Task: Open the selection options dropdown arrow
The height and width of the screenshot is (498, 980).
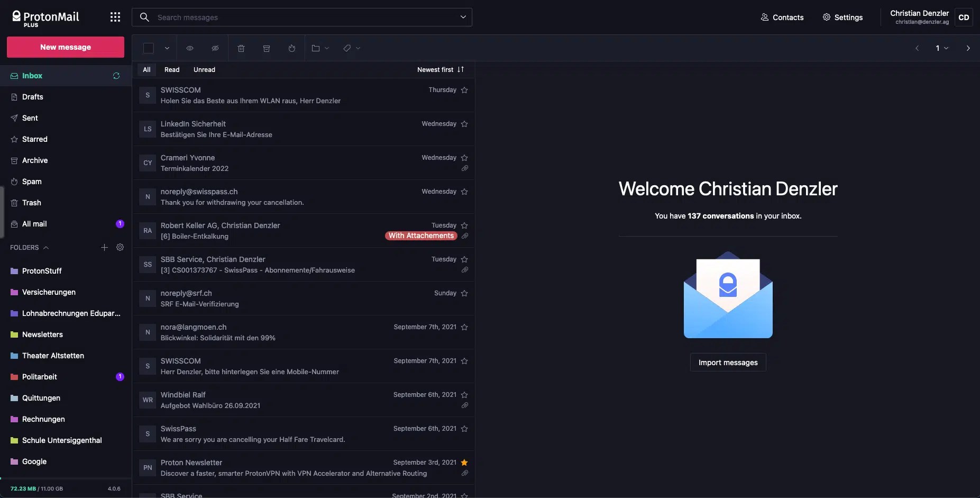Action: click(167, 48)
